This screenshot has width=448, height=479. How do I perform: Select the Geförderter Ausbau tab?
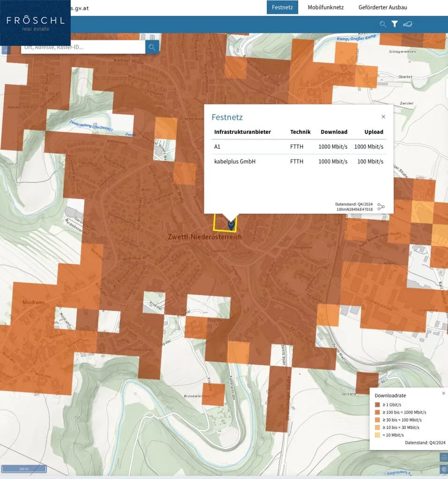[382, 7]
